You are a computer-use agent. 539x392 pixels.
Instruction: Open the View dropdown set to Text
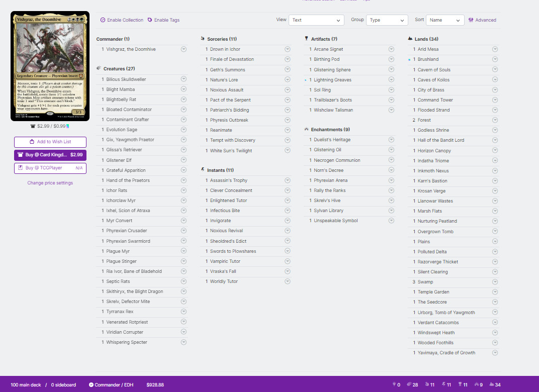316,20
